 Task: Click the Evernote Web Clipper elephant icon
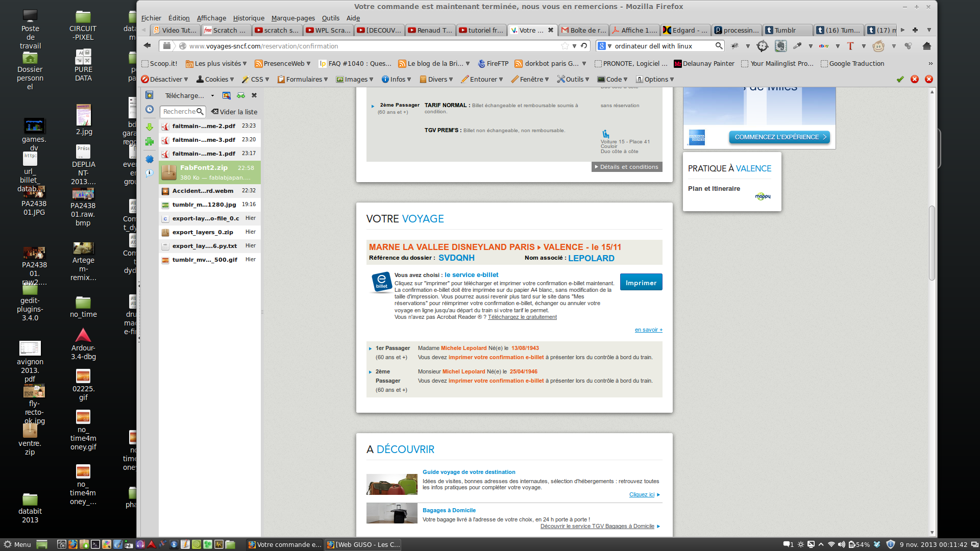click(x=780, y=46)
